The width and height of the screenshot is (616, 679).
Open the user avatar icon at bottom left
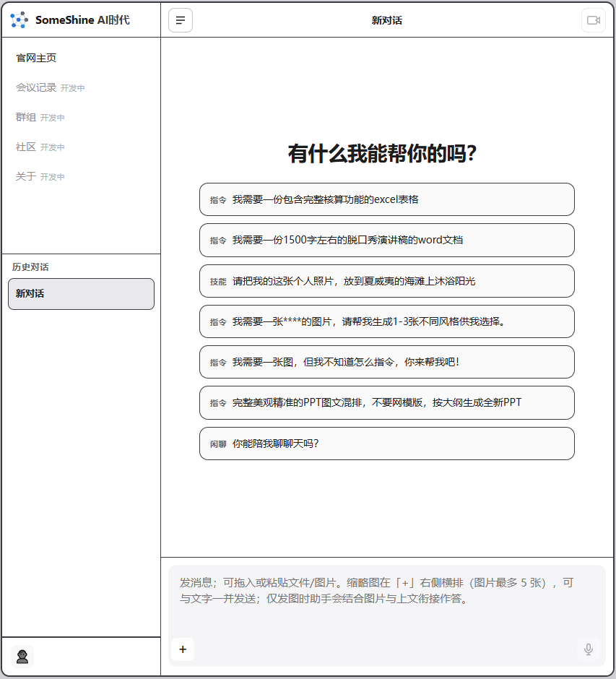click(22, 656)
